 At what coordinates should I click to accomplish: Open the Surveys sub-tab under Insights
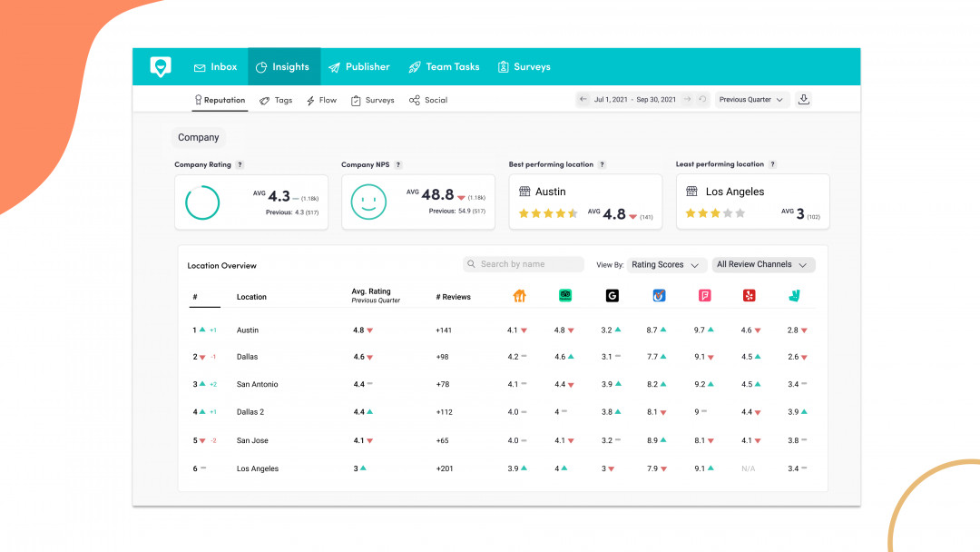[x=373, y=100]
